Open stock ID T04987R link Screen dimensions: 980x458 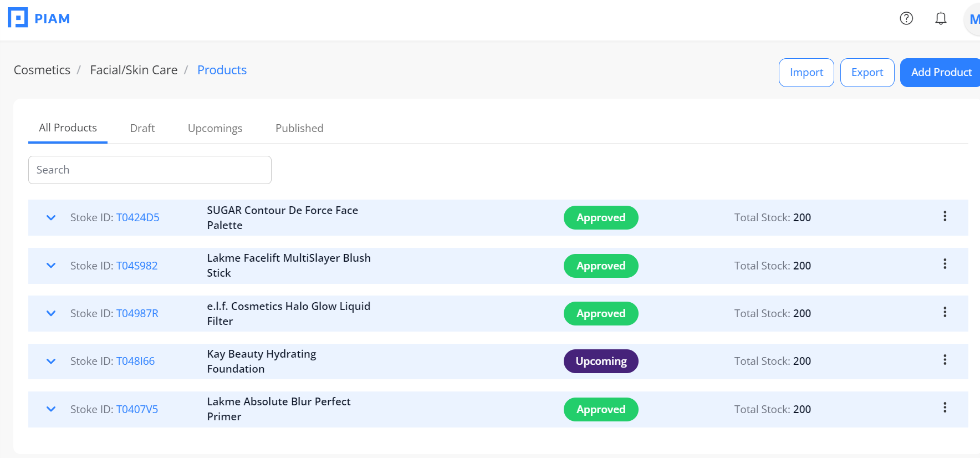point(137,313)
